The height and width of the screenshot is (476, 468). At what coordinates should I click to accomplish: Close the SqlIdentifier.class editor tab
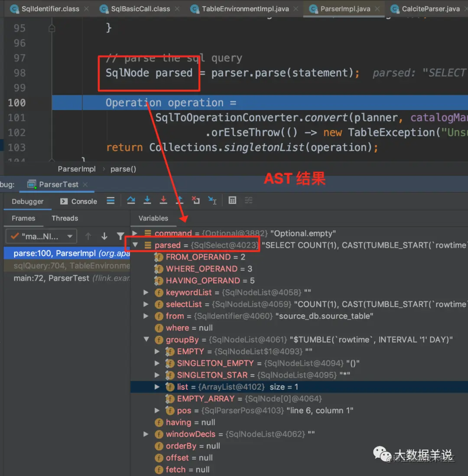coord(87,9)
